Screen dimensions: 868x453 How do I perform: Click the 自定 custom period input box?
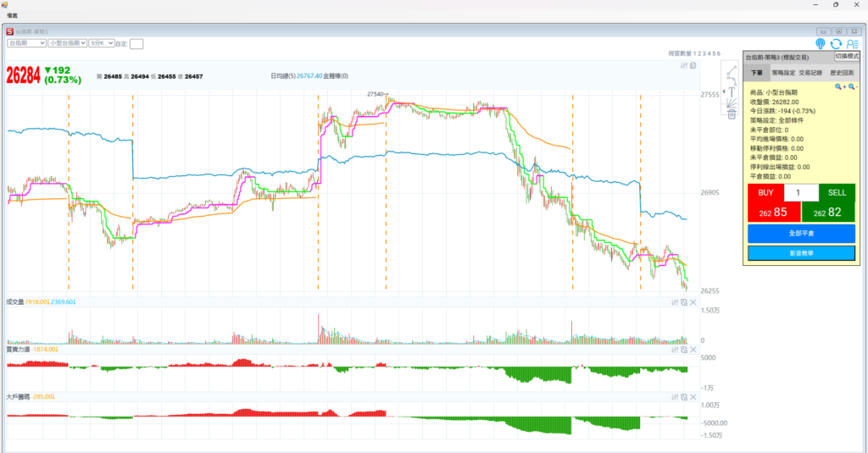[x=136, y=43]
